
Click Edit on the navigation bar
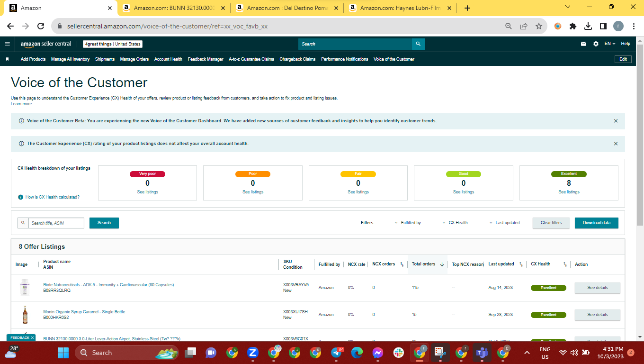click(623, 59)
